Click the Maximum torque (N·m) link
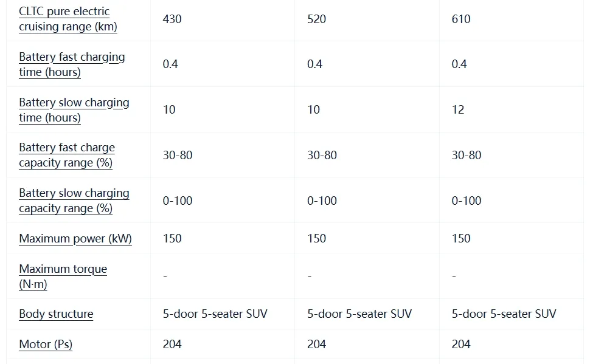This screenshot has width=590, height=364. tap(63, 276)
